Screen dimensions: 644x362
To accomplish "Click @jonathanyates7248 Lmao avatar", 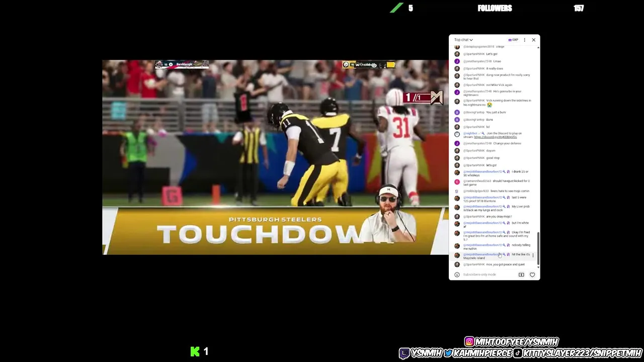I will pos(457,61).
